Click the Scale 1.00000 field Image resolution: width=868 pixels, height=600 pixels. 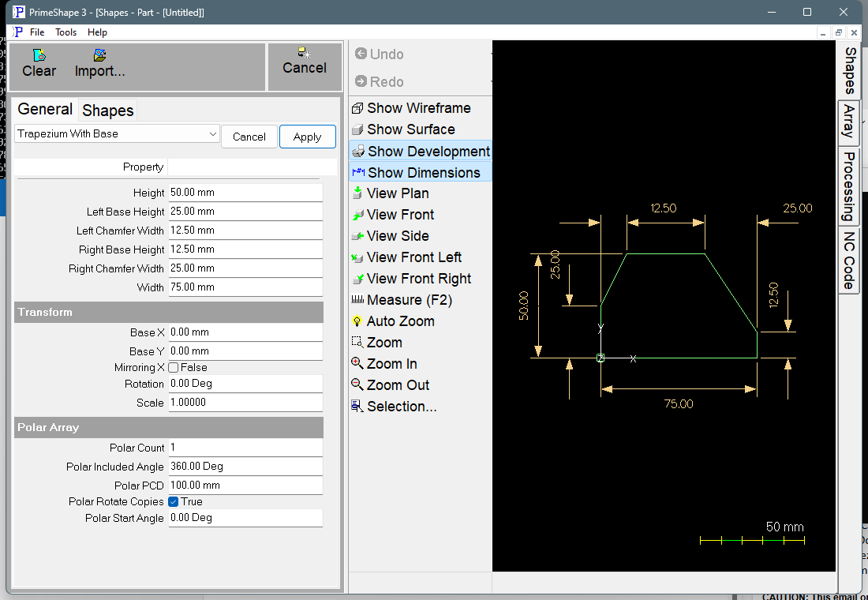(245, 403)
